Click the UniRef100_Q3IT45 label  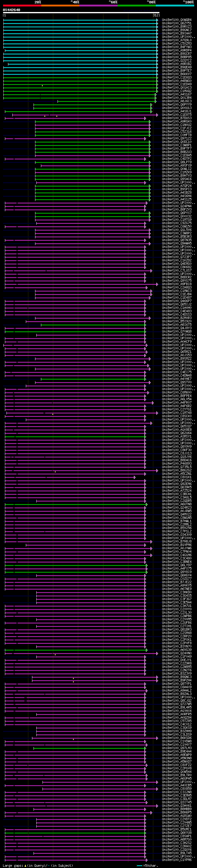tap(177, 802)
